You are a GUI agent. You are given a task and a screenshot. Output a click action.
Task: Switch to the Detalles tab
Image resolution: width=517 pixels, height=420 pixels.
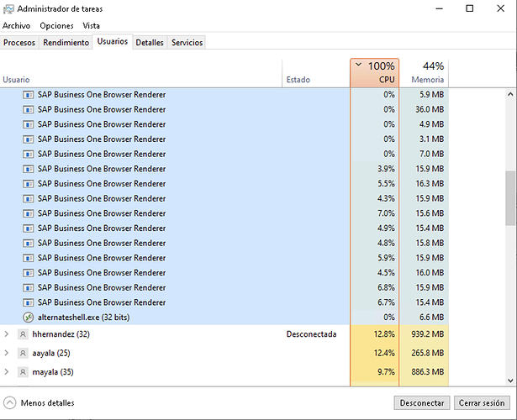pos(150,43)
